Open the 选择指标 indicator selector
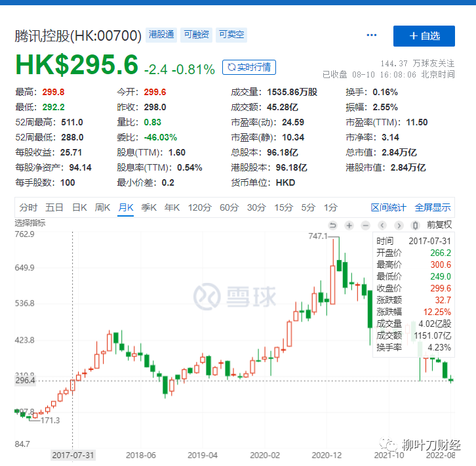This screenshot has width=476, height=466. [x=30, y=223]
